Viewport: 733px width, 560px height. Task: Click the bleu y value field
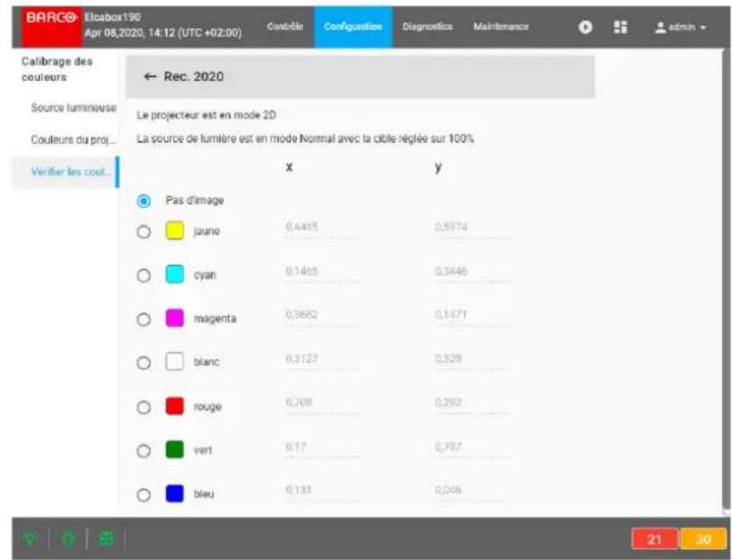tap(471, 491)
